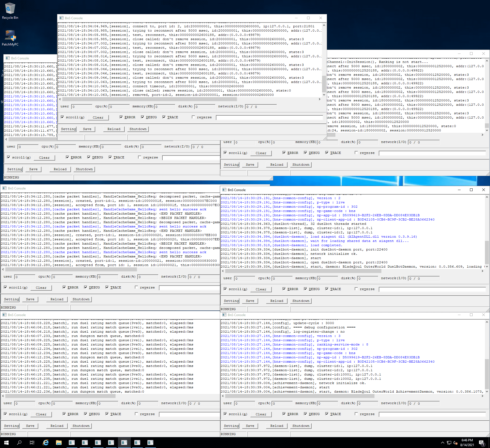This screenshot has height=448, width=490.
Task: Toggle scroll(a) in the Ranking console
Action: point(225,153)
